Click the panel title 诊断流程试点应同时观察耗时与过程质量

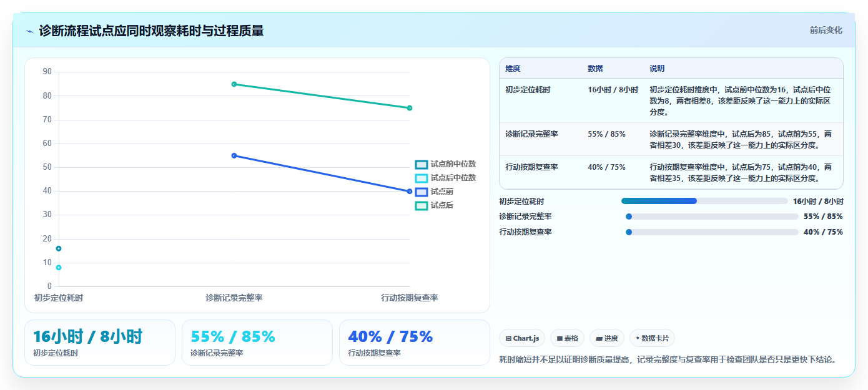(151, 31)
